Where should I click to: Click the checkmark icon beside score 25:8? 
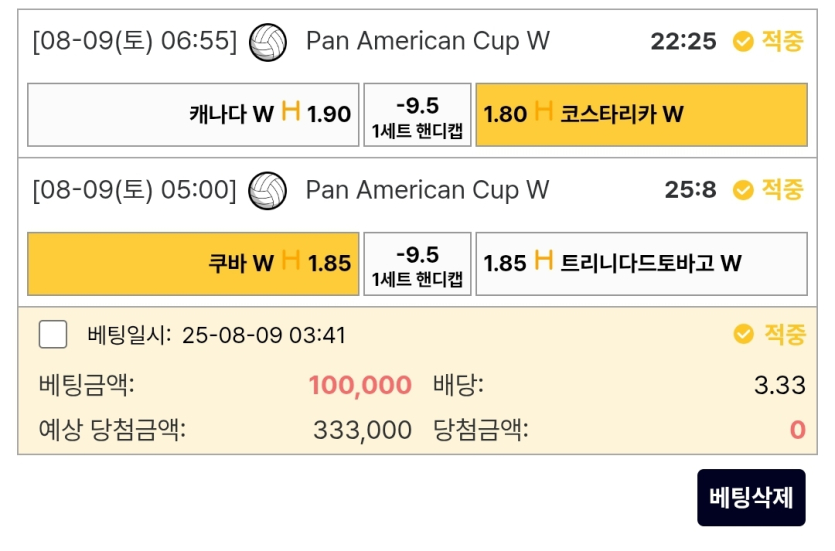[x=742, y=190]
